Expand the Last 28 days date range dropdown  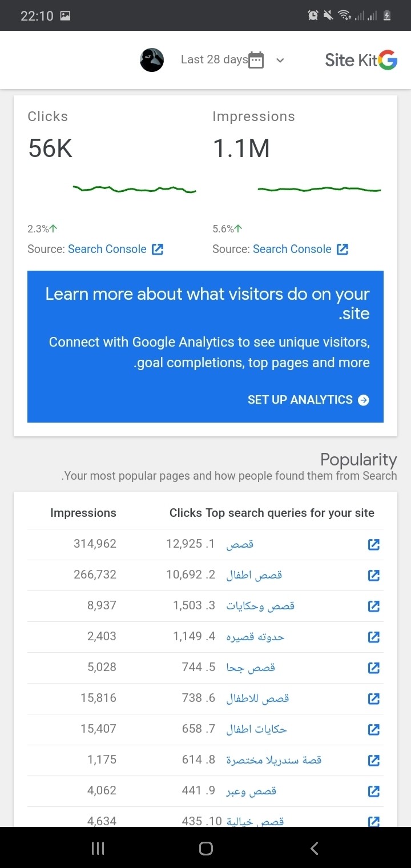[x=214, y=60]
